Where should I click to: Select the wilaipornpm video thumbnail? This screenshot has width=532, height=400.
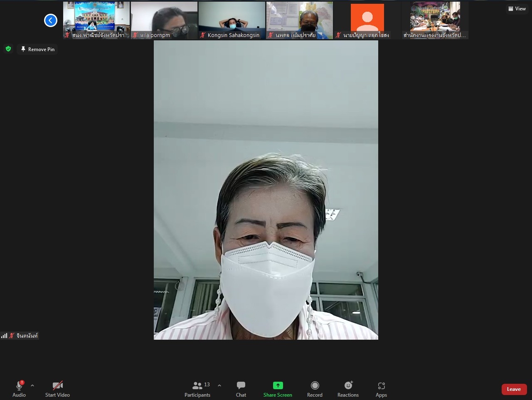(x=164, y=20)
